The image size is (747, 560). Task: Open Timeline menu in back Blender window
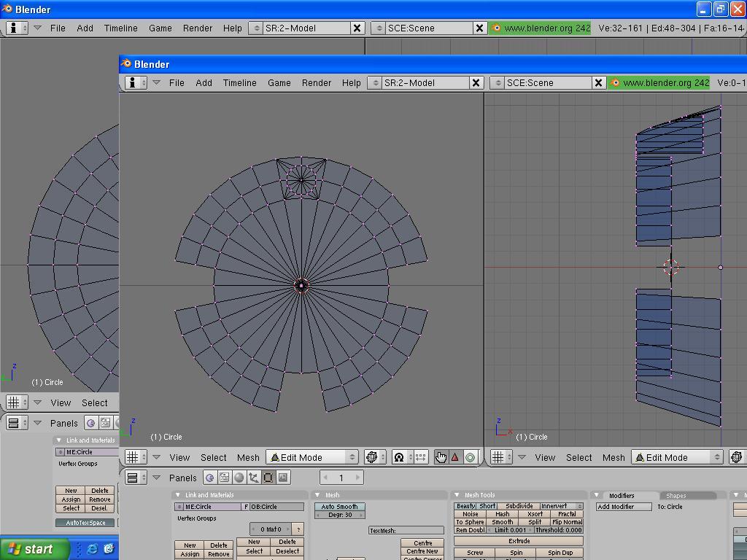tap(121, 28)
